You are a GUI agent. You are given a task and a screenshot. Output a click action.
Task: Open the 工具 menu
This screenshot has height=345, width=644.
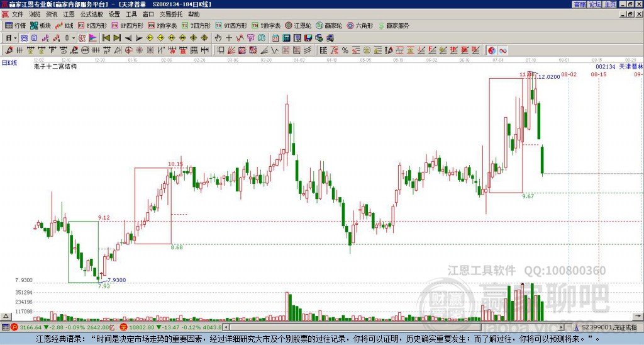131,14
